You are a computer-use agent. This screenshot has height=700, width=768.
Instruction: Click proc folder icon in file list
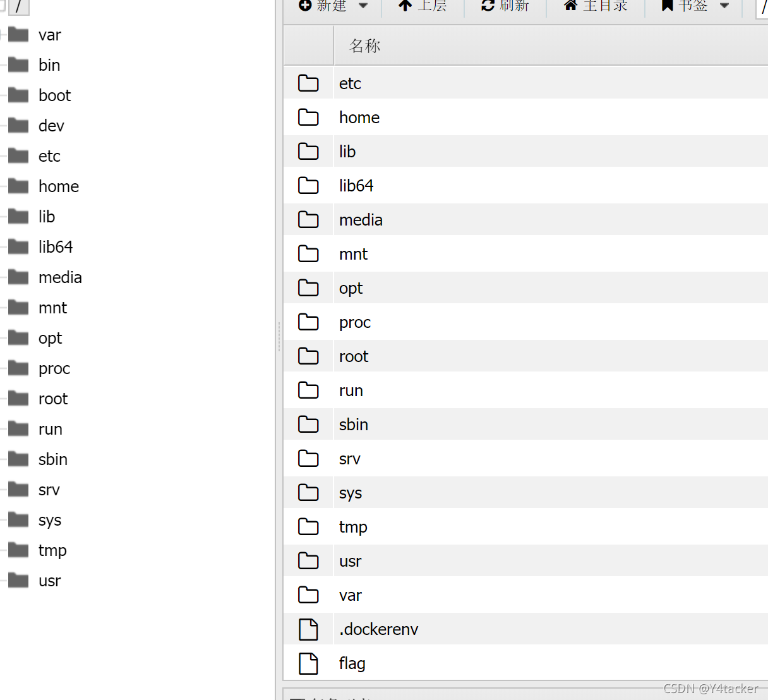click(308, 322)
